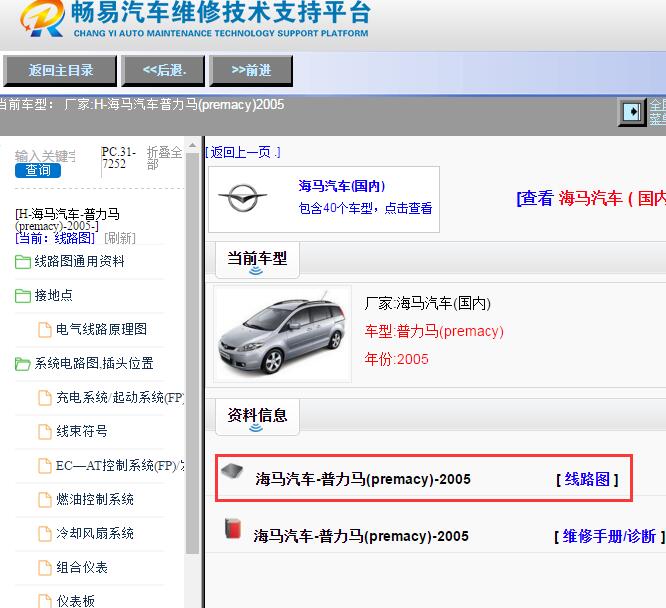Viewport: 666px width, 608px height.
Task: Click the 组合仪表 page icon
Action: tap(45, 568)
